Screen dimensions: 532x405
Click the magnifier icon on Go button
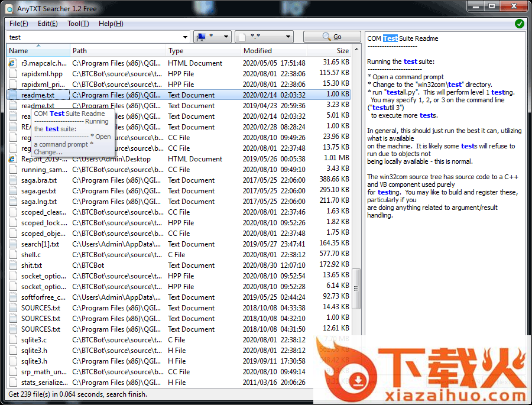tap(326, 37)
